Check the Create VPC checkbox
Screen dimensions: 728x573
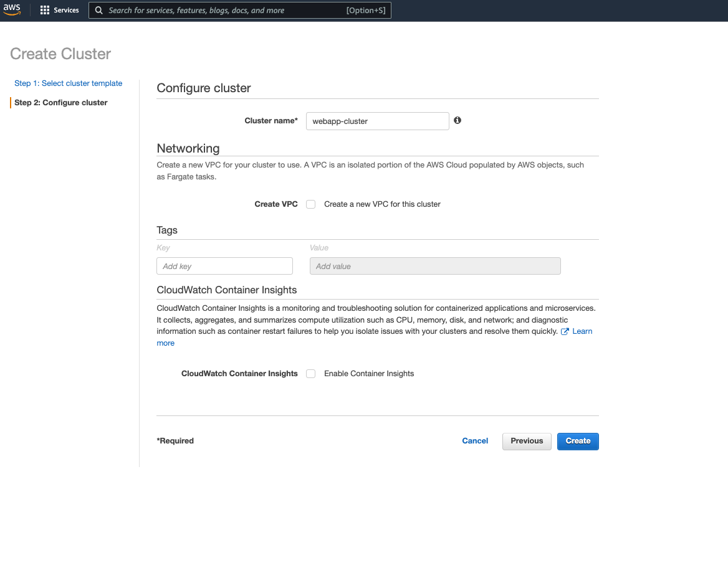click(x=310, y=204)
